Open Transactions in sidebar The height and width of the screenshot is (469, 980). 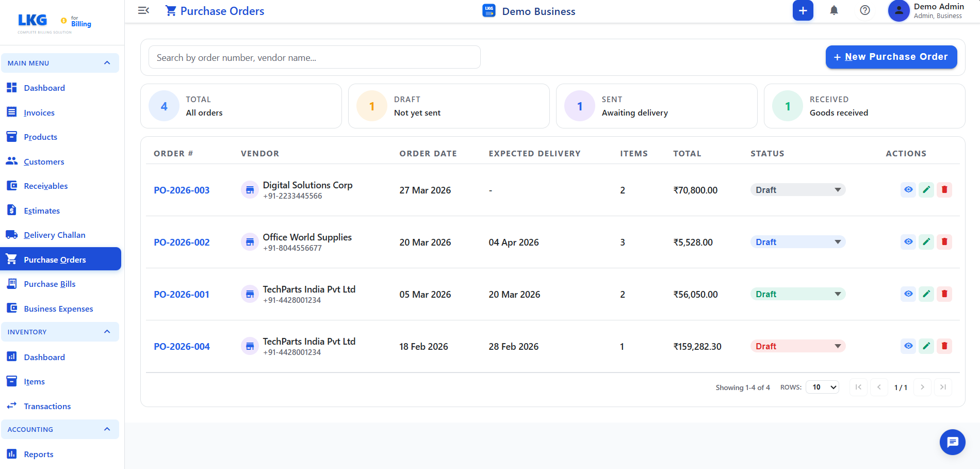60,406
